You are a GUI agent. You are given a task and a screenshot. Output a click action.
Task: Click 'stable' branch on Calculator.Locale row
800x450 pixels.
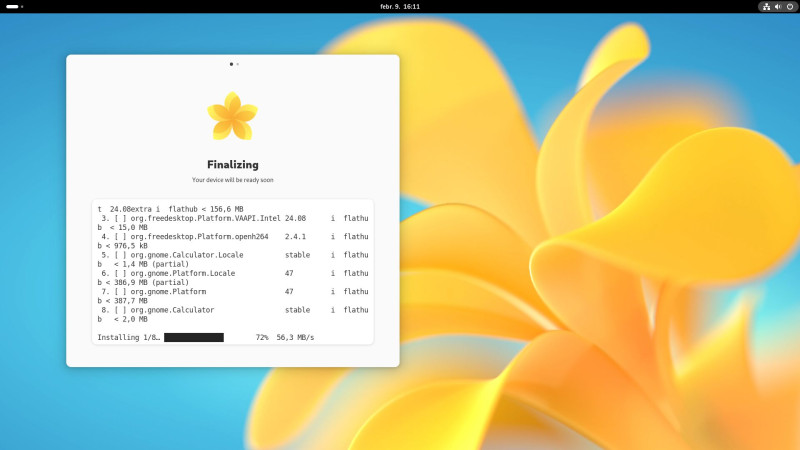[x=297, y=255]
